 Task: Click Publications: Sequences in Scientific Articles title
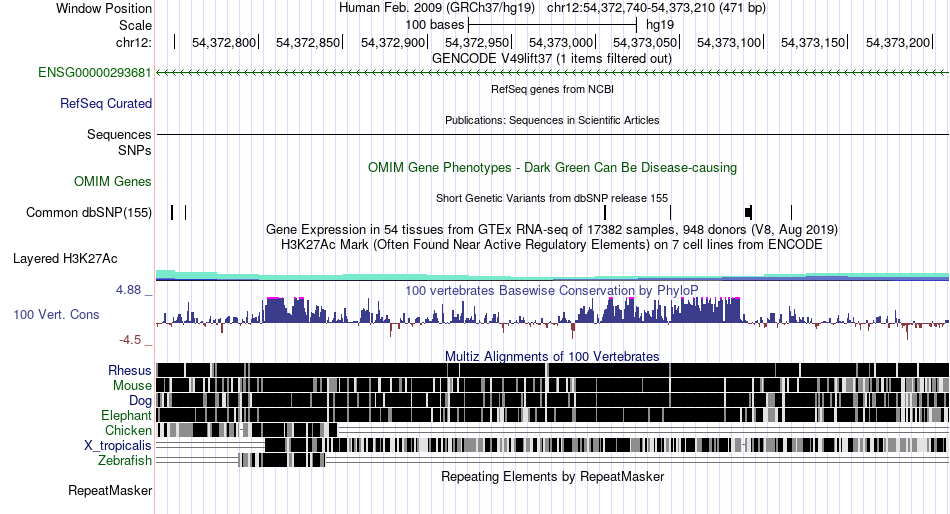point(552,121)
